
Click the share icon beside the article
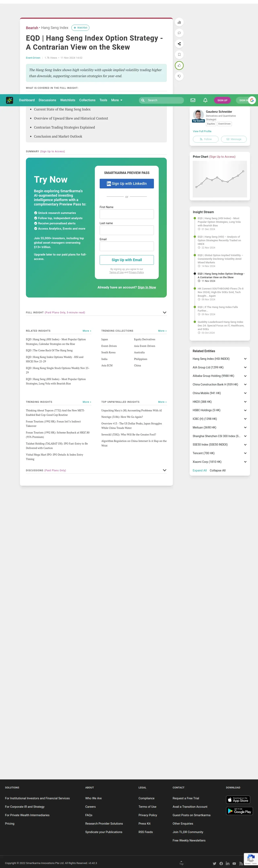[x=179, y=44]
